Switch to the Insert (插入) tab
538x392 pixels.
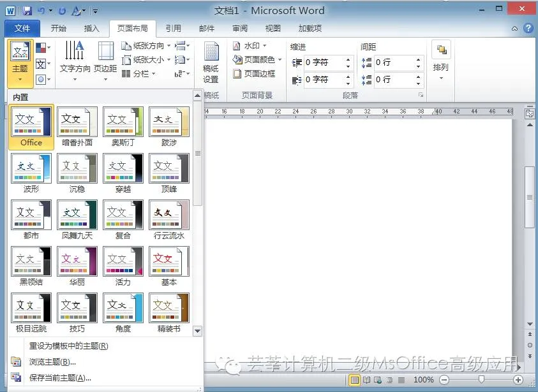[91, 29]
